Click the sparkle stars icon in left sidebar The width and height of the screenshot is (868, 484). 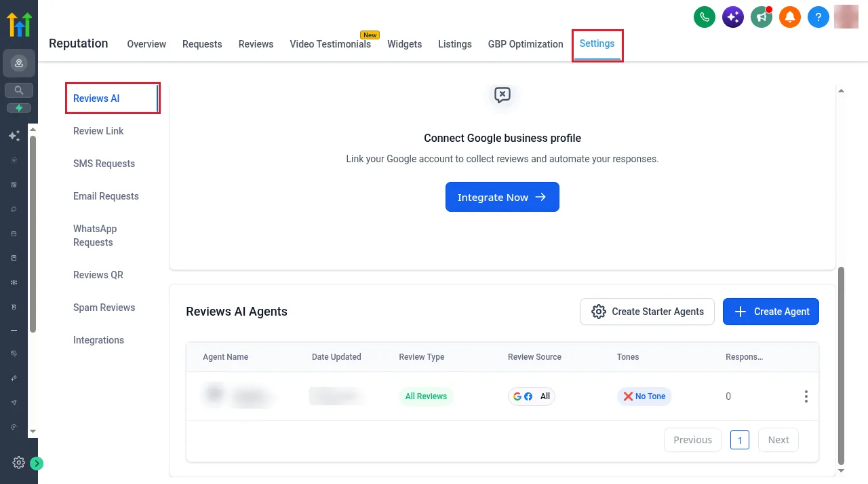click(14, 136)
